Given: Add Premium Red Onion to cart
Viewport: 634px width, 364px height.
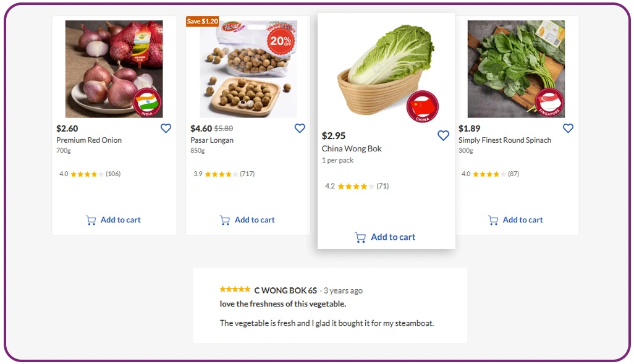Looking at the screenshot, I should [x=114, y=219].
